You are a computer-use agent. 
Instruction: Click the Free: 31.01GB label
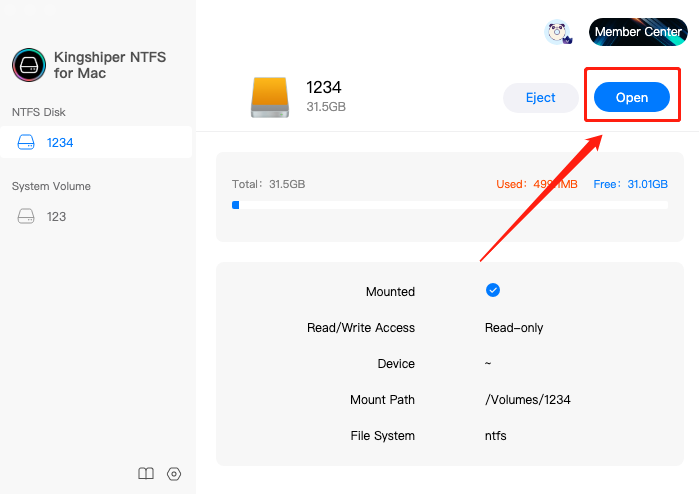(x=630, y=184)
